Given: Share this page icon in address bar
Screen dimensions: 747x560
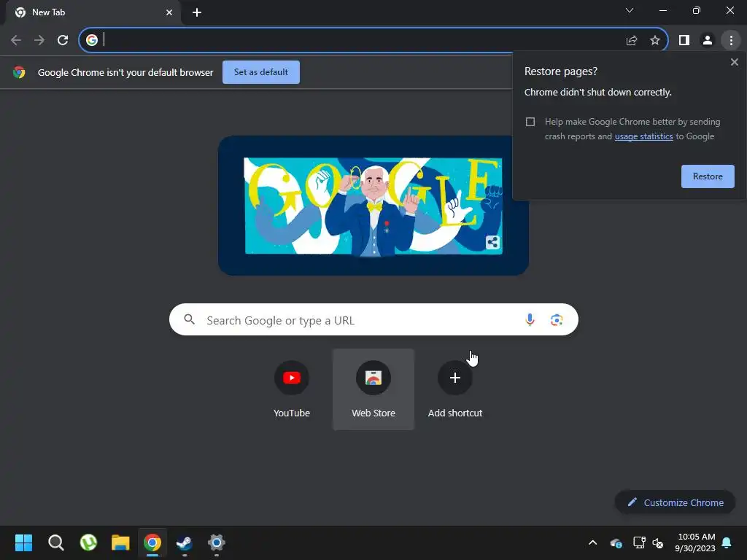Looking at the screenshot, I should tap(632, 40).
